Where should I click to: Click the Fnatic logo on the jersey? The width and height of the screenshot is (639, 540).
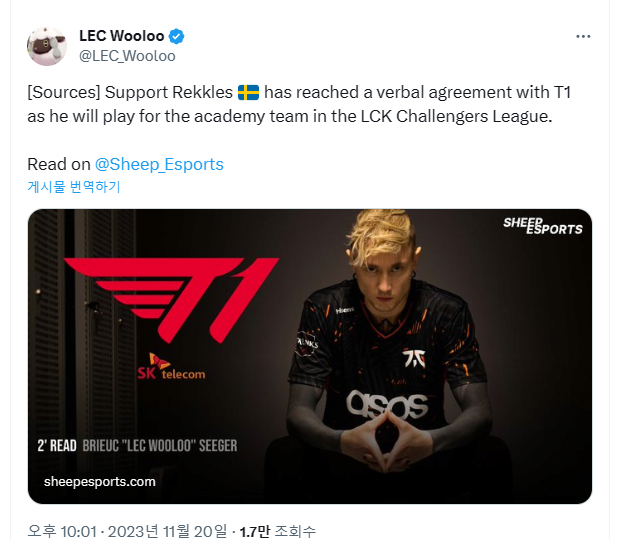414,358
